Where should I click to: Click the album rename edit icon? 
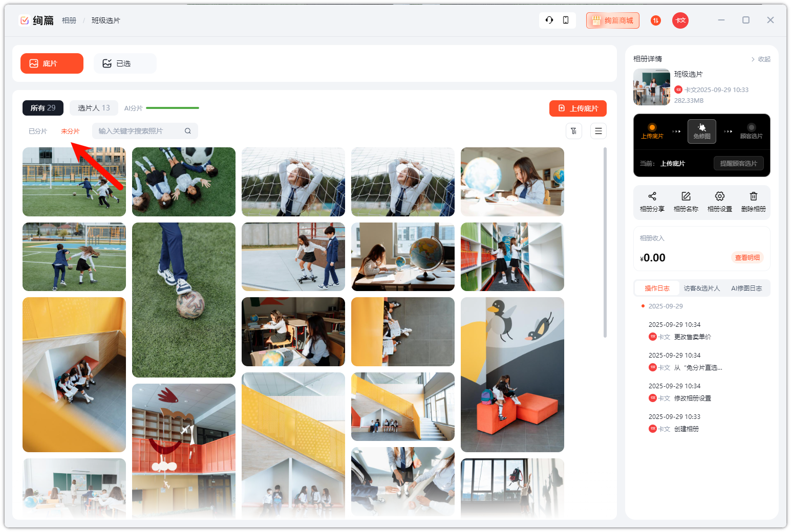[686, 196]
